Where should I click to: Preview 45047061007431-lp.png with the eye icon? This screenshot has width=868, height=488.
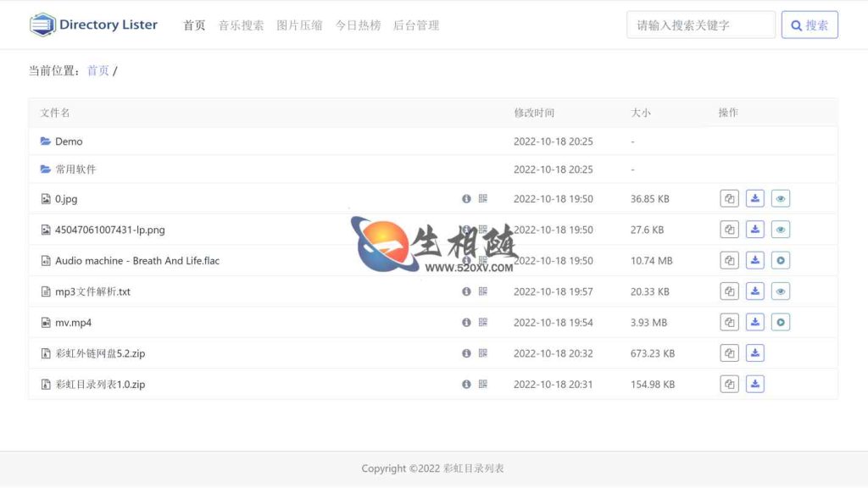tap(781, 230)
